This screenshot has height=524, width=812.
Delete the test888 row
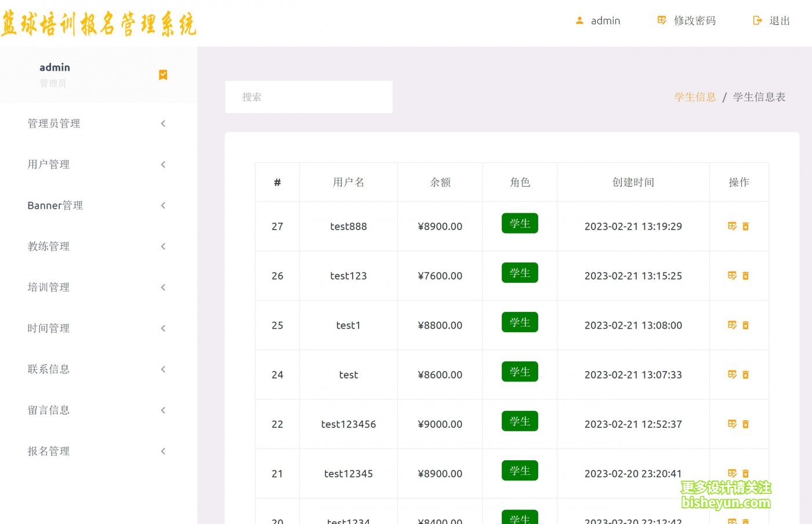coord(745,226)
